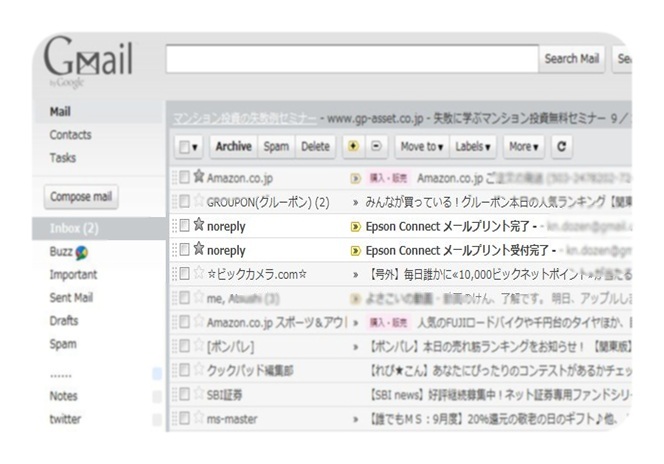Click the search mail text field
Image resolution: width=664 pixels, height=464 pixels.
(352, 58)
